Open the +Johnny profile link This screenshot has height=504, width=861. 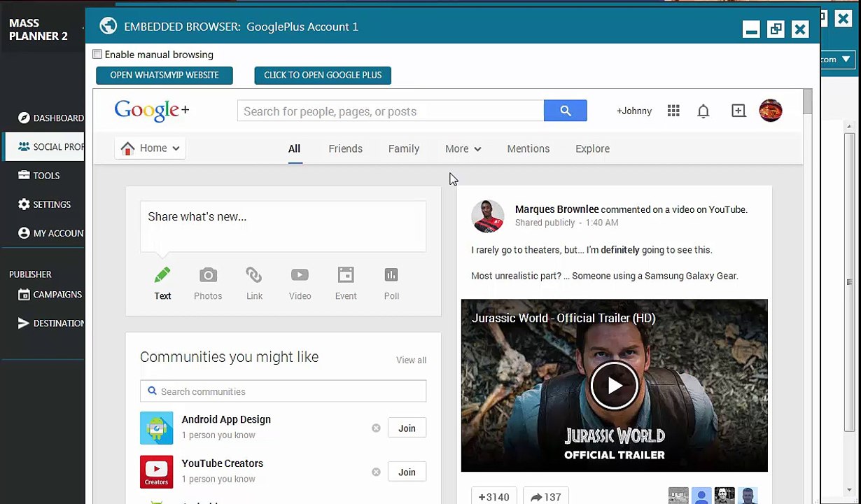coord(634,111)
